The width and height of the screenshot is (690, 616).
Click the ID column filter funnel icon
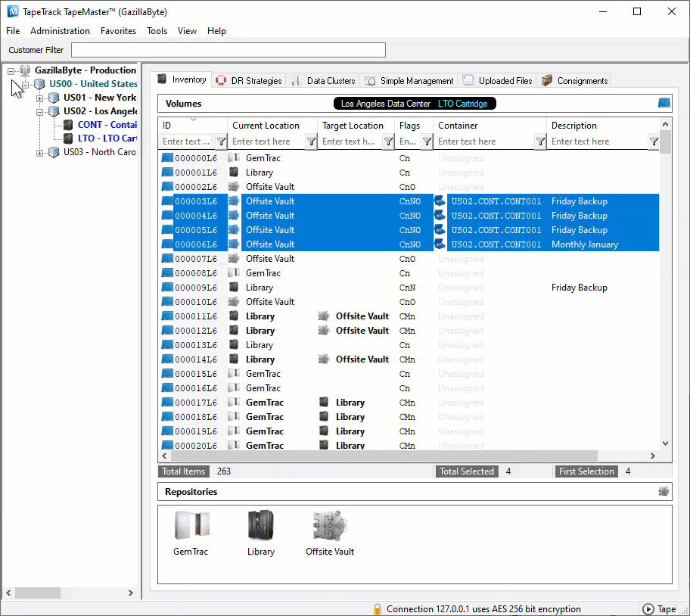(x=222, y=142)
